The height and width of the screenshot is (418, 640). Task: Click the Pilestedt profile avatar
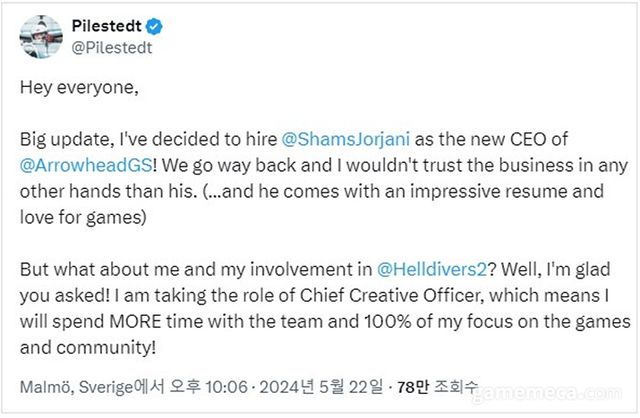(x=39, y=34)
